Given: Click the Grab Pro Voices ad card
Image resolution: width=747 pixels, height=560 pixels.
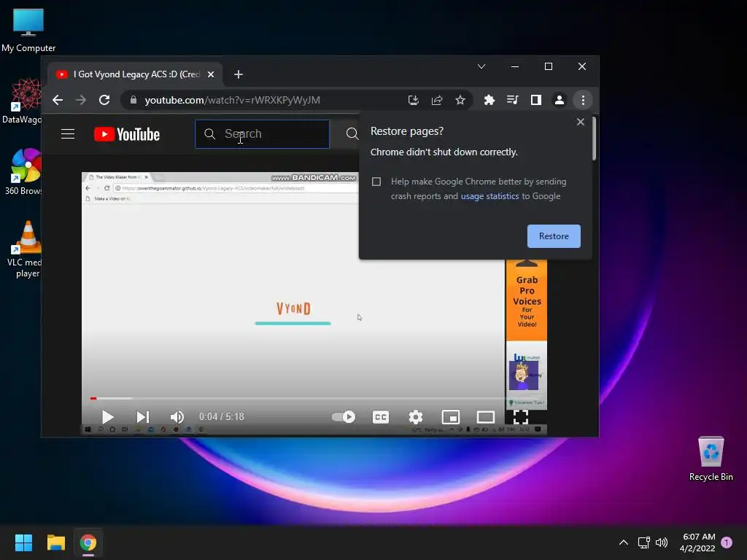Looking at the screenshot, I should click(x=527, y=300).
